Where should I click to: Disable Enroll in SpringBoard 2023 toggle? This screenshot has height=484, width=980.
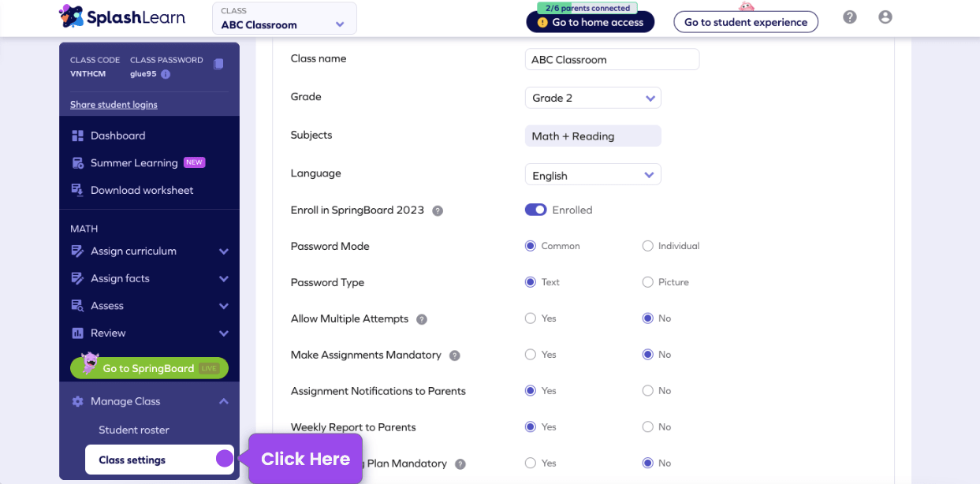(535, 210)
